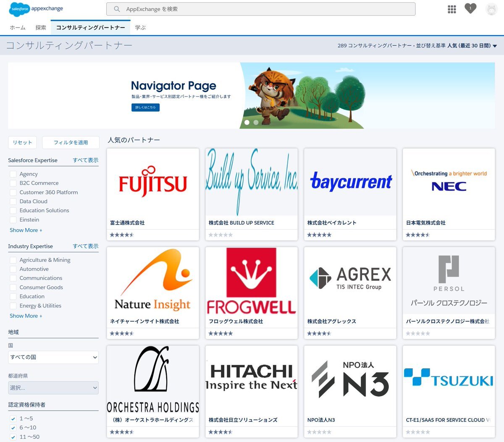Image resolution: width=504 pixels, height=442 pixels.
Task: Click the star rating for 株式会社ベイカレント
Action: click(x=319, y=235)
